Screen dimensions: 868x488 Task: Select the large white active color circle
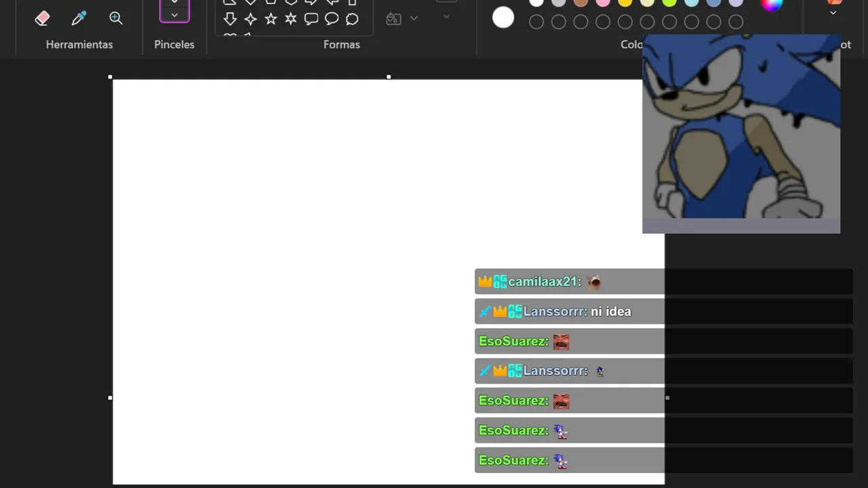coord(503,18)
